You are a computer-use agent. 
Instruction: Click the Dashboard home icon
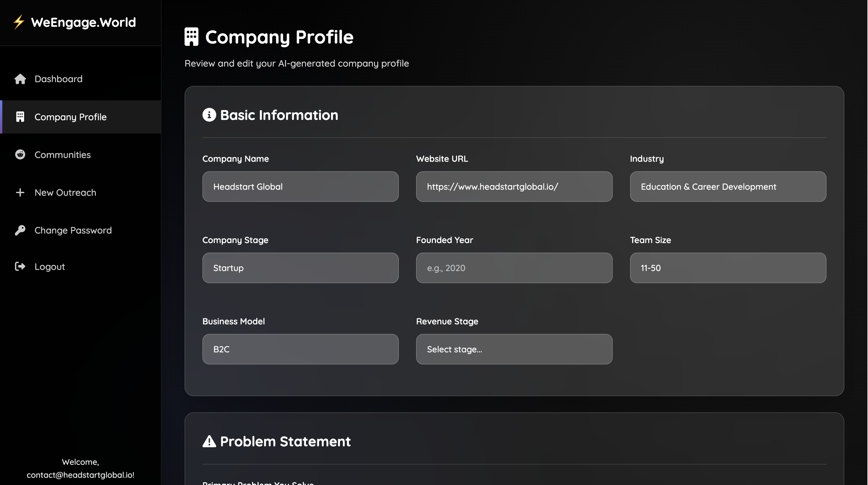click(20, 79)
